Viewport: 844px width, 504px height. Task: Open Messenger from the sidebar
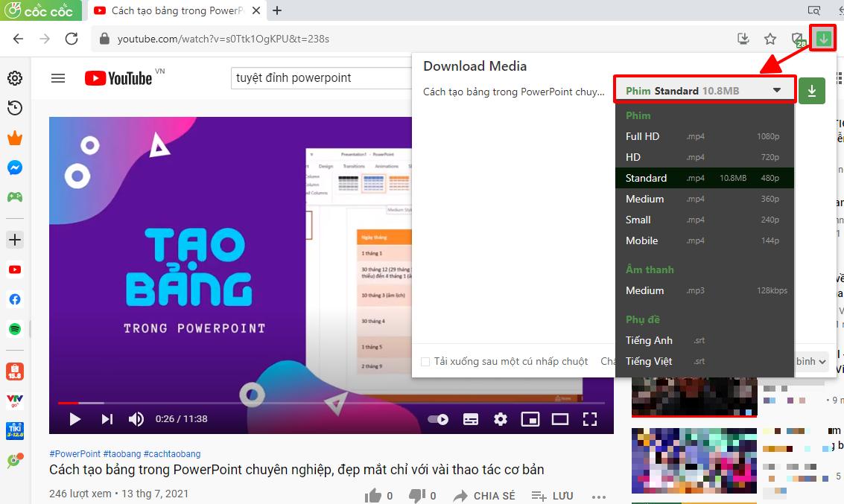pos(15,168)
